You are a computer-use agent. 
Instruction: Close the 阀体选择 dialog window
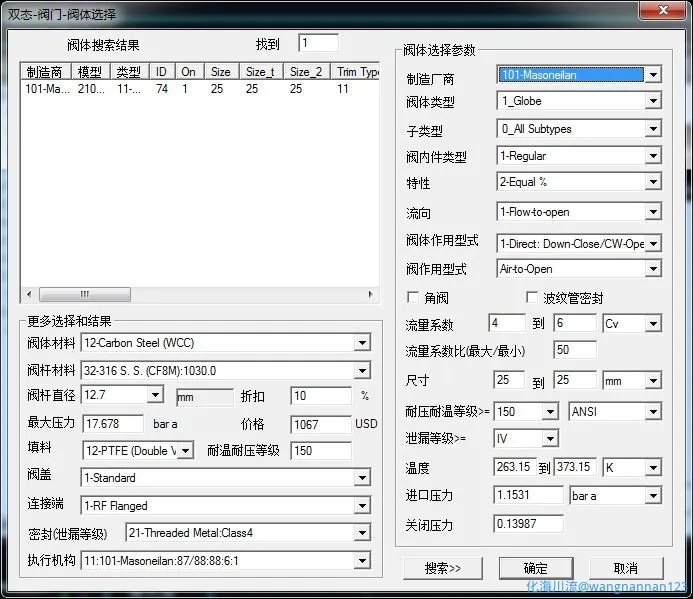(662, 11)
